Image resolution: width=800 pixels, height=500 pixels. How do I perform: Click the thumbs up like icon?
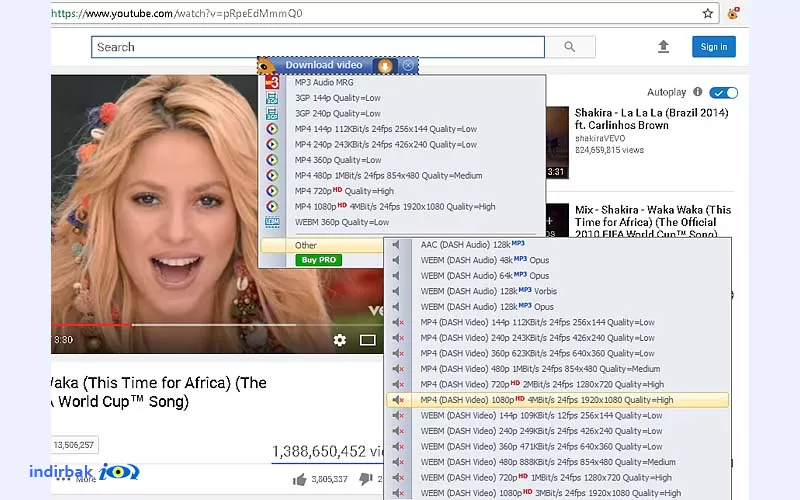[x=300, y=479]
